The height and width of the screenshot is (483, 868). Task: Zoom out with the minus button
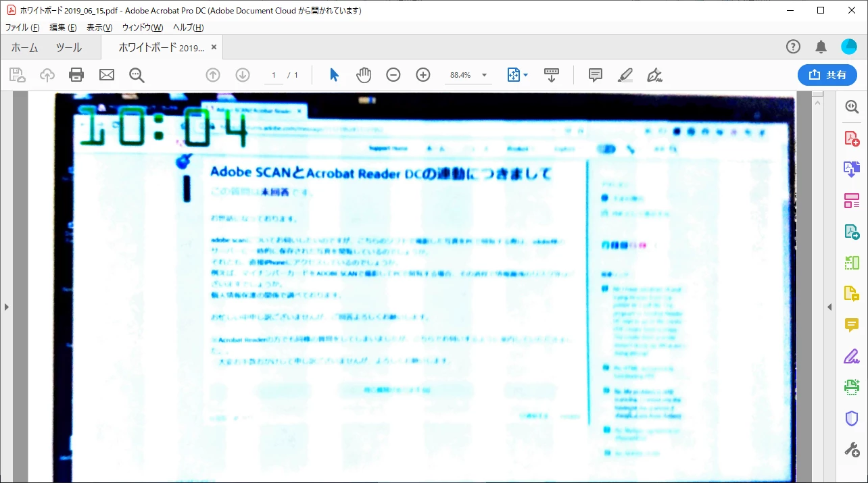(393, 75)
